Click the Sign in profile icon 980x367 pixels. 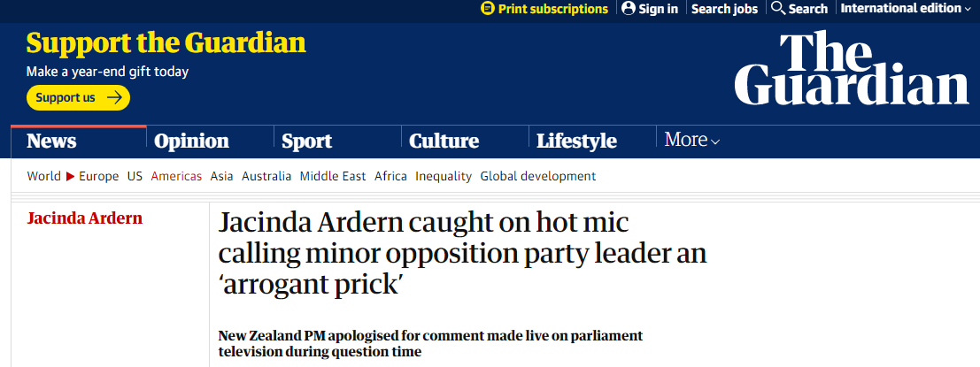point(629,9)
